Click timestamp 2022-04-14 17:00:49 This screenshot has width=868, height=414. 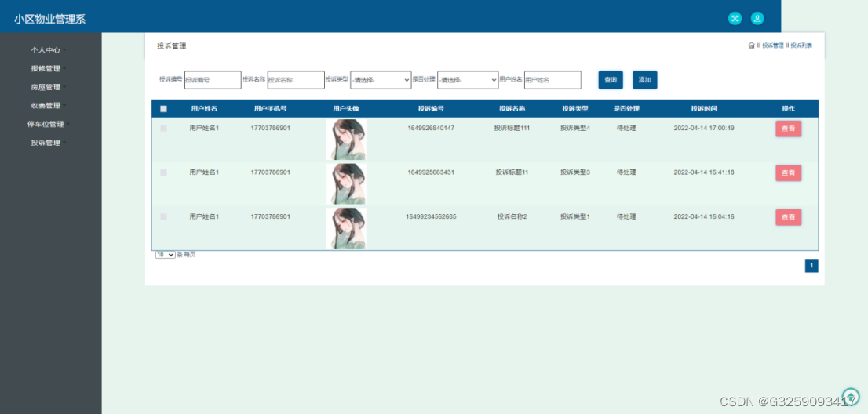tap(704, 129)
